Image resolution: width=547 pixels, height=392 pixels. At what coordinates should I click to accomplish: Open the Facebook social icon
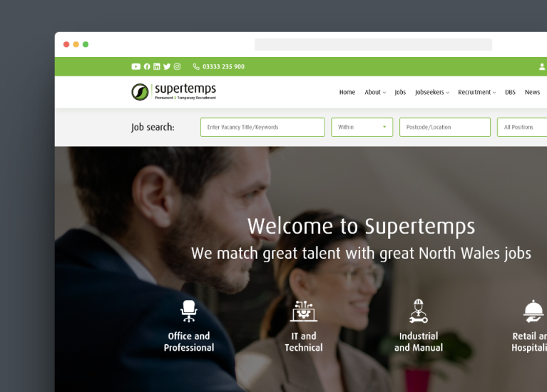click(147, 66)
